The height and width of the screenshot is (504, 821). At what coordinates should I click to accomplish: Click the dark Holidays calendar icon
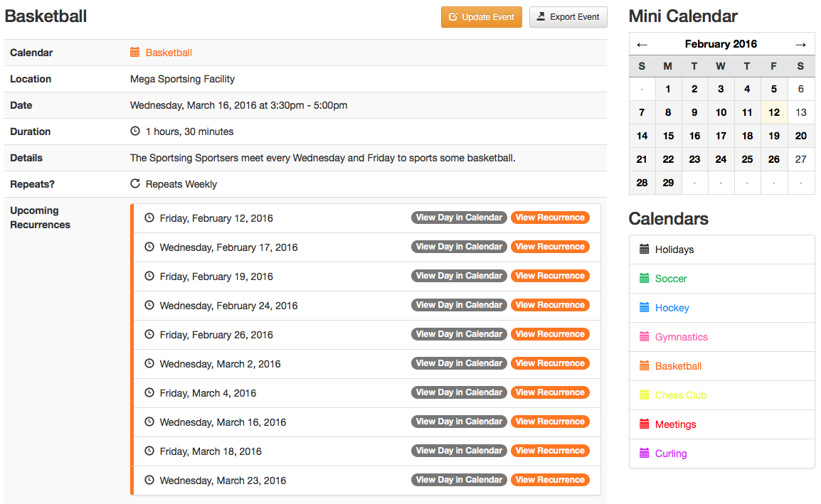pyautogui.click(x=645, y=249)
